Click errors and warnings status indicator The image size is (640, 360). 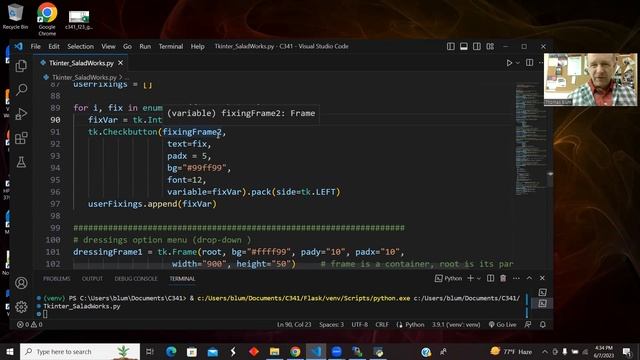click(x=29, y=324)
